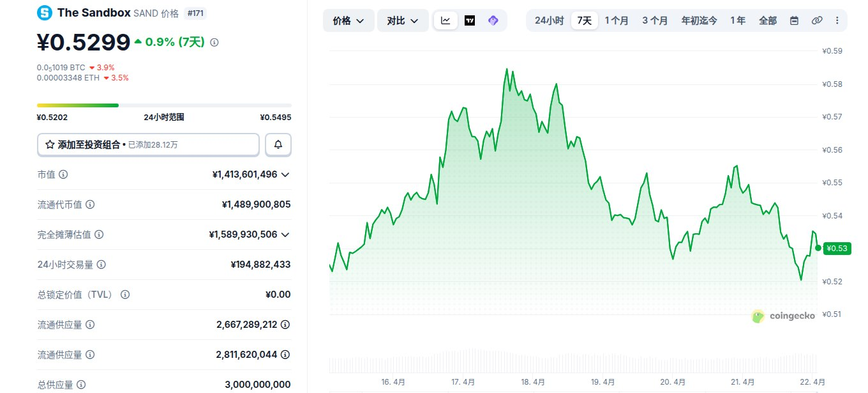Viewport: 868px width, 393px height.
Task: Click the 已添加28.12万 text
Action: [153, 145]
